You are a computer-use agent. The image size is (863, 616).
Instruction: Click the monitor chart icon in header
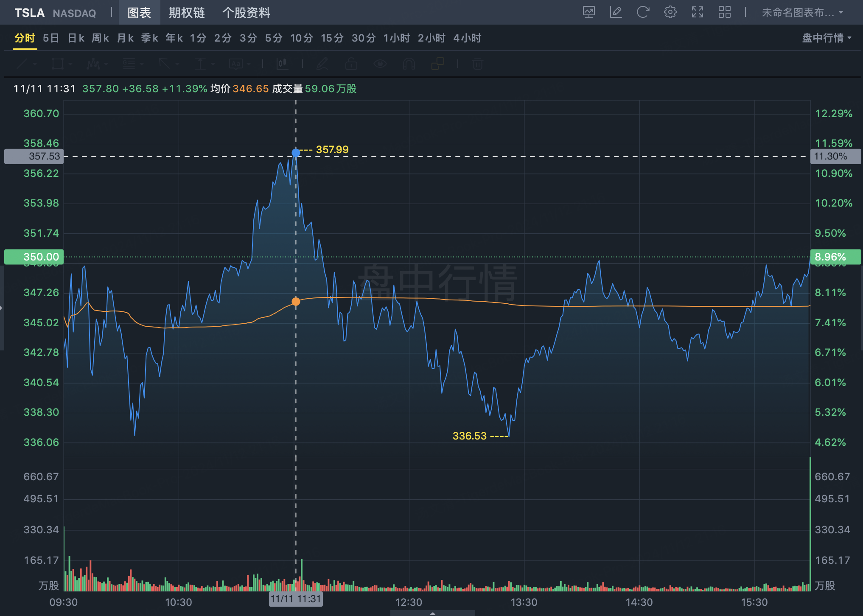point(588,12)
